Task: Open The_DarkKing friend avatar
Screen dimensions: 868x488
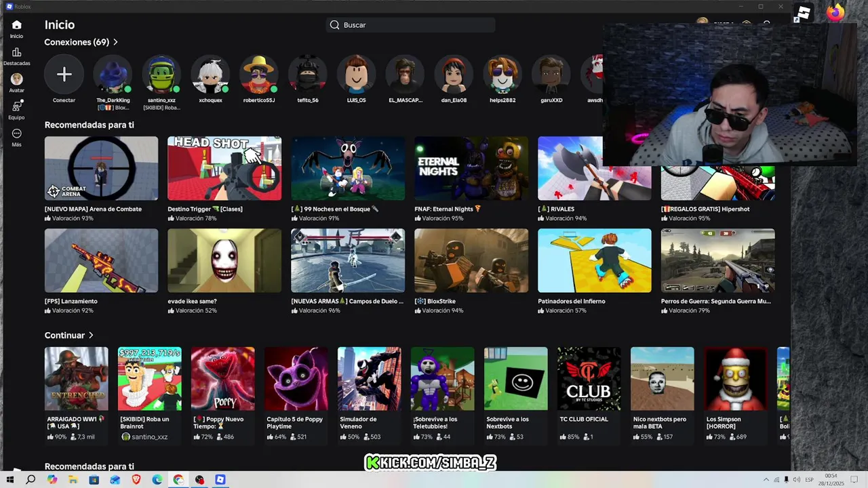Action: (113, 75)
